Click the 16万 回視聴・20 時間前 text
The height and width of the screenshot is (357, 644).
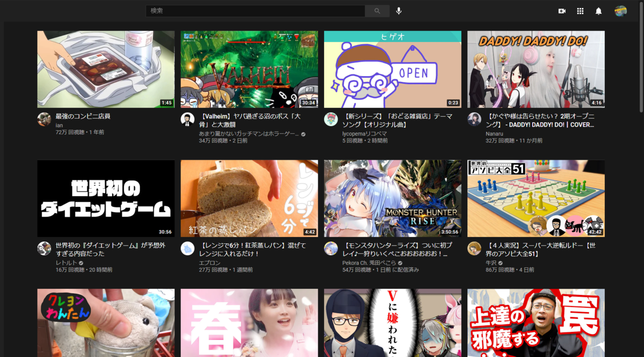click(83, 270)
